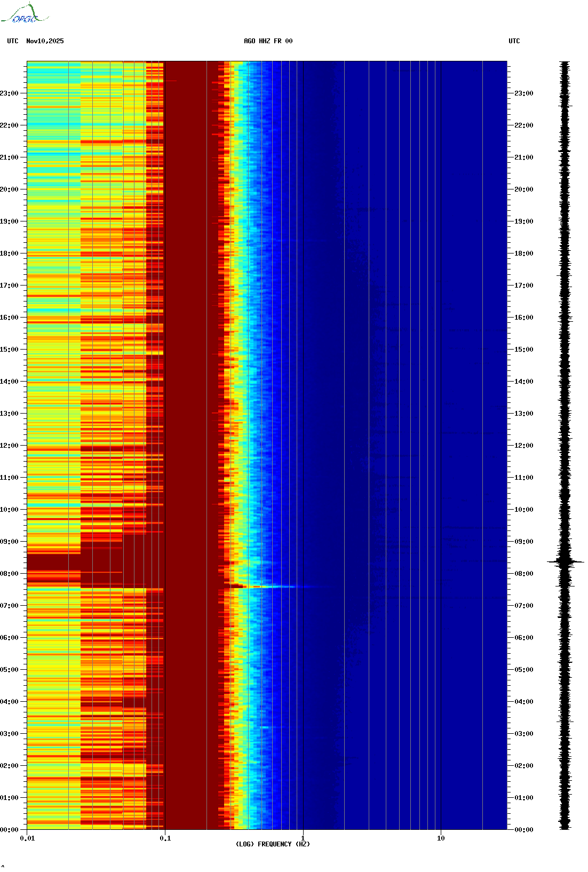Click the 0.1 frequency axis label
This screenshot has height=872, width=588.
165,838
